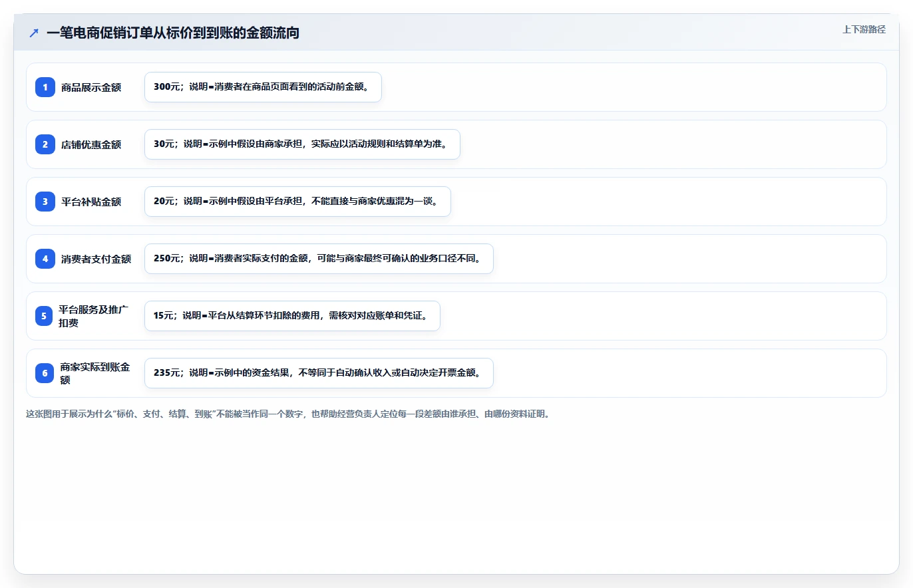Click the footer note starting 这张图用于展示
This screenshot has width=913, height=588.
pos(289,414)
